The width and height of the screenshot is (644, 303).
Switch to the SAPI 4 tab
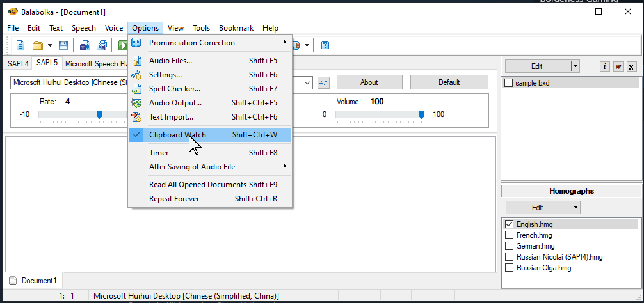(18, 63)
